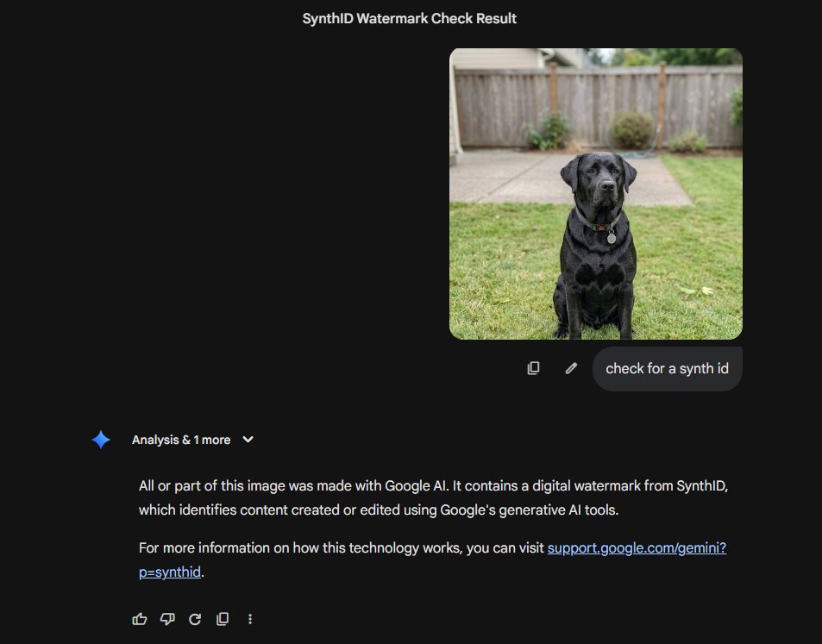The width and height of the screenshot is (822, 644).
Task: Open the uploaded black dog image thumbnail
Action: point(595,194)
